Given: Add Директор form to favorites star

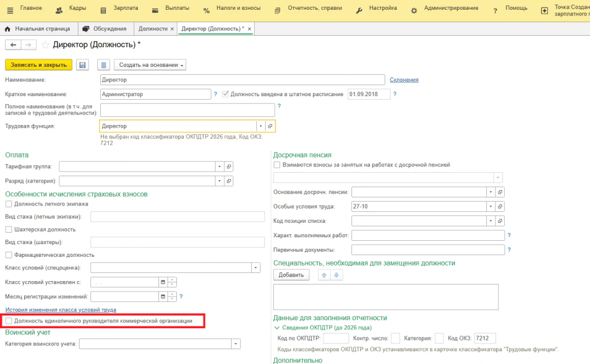Looking at the screenshot, I should pos(45,45).
